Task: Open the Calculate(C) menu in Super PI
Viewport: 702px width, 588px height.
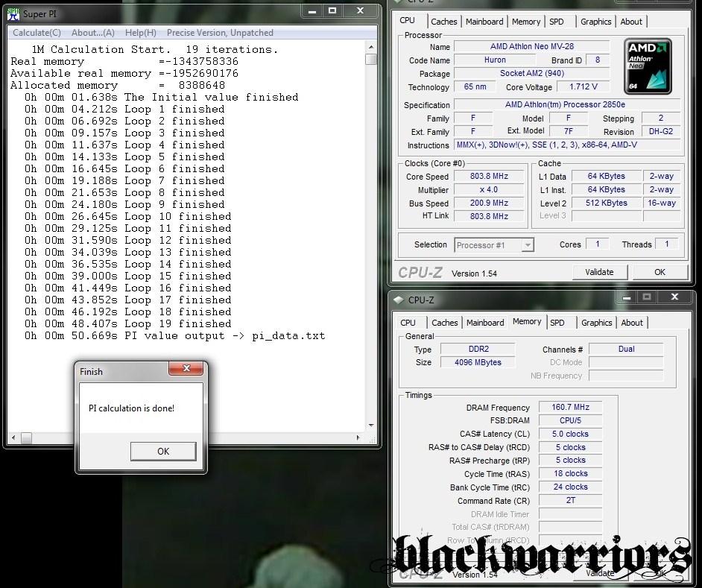Action: coord(37,33)
